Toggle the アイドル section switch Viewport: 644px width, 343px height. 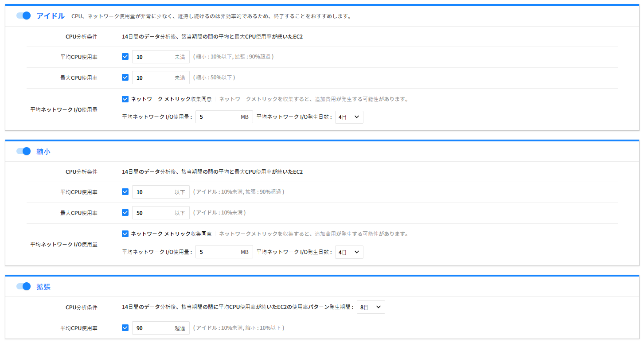(x=23, y=16)
